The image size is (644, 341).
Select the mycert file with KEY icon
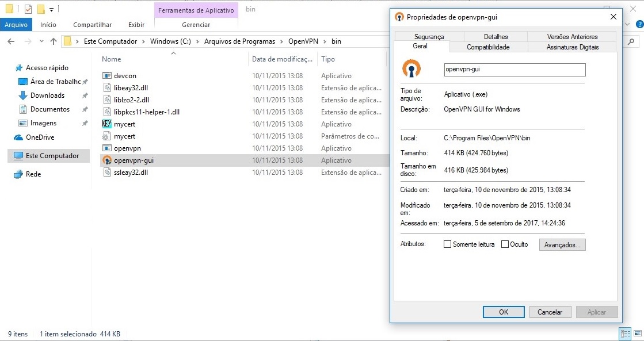[x=107, y=124]
